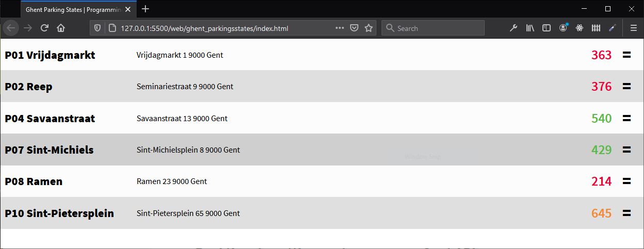Click the P01 Vrijdagmarkt parking name
This screenshot has width=644, height=249.
pyautogui.click(x=50, y=55)
